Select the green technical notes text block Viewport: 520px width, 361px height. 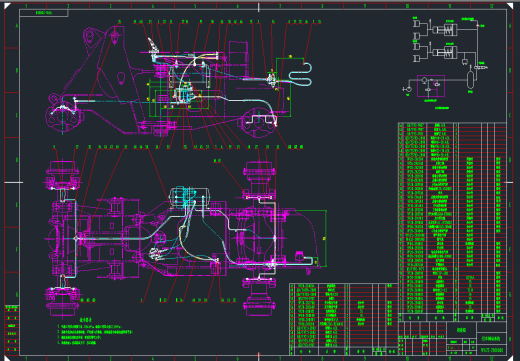point(95,331)
